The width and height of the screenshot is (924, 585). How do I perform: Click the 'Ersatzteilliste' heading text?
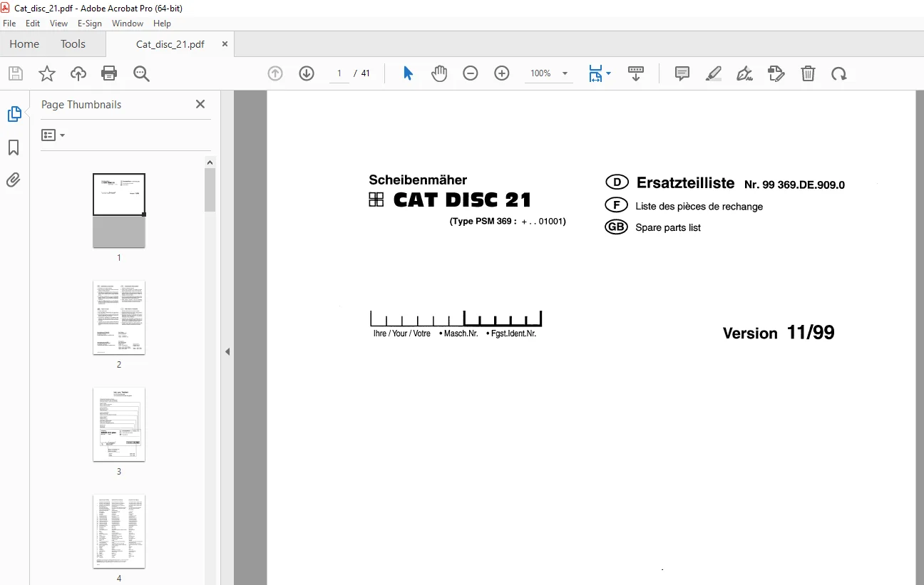685,182
